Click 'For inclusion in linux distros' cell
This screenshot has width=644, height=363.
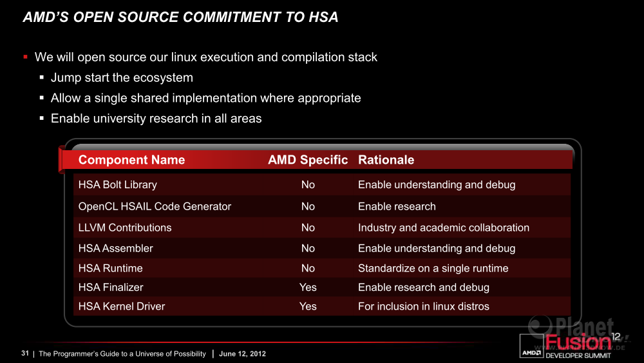point(424,306)
